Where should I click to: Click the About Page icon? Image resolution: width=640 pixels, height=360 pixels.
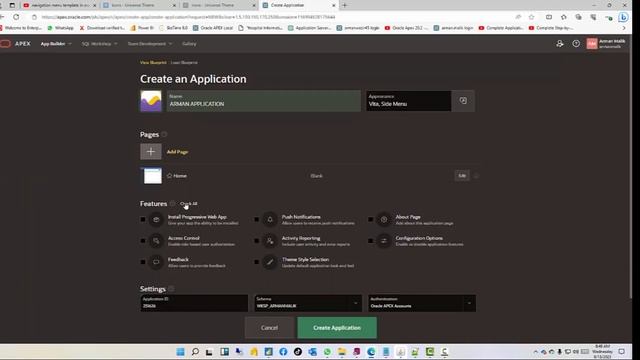384,220
